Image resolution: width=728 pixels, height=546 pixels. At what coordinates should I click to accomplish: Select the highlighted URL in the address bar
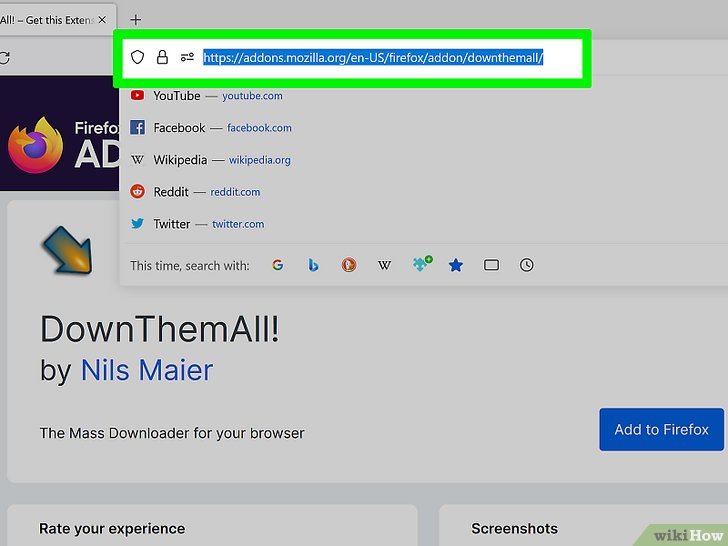click(x=373, y=58)
